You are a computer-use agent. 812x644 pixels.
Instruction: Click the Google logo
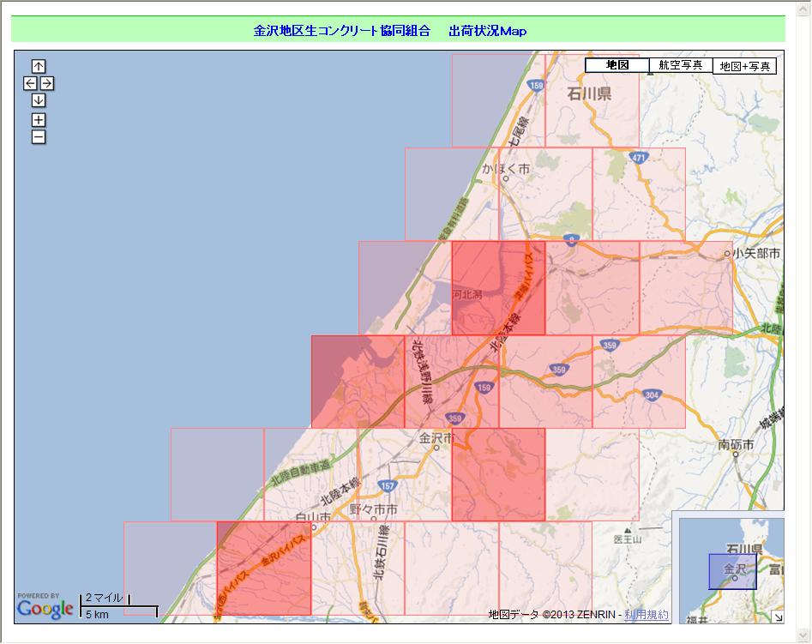(45, 608)
